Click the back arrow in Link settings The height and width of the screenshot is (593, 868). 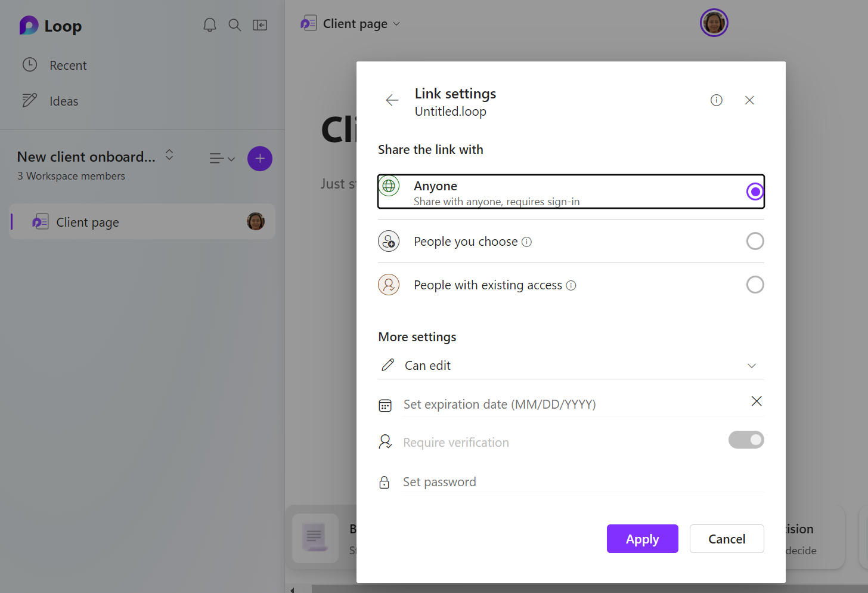(x=392, y=100)
